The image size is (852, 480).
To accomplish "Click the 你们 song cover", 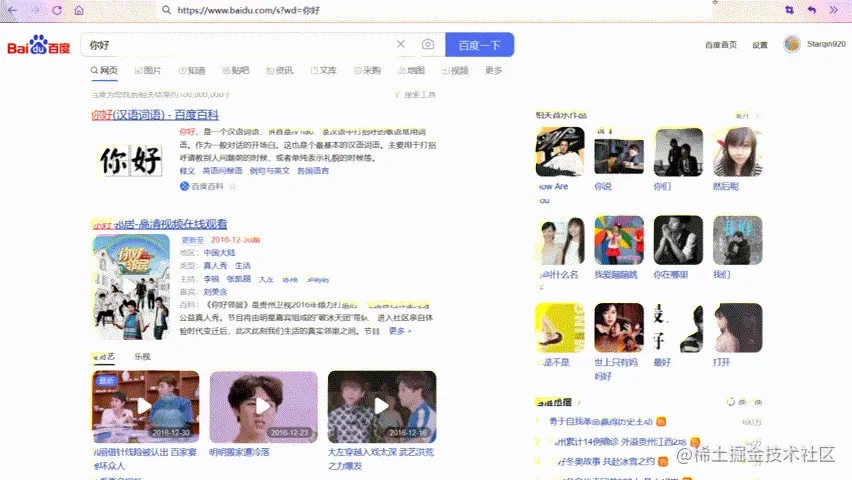I will 678,152.
